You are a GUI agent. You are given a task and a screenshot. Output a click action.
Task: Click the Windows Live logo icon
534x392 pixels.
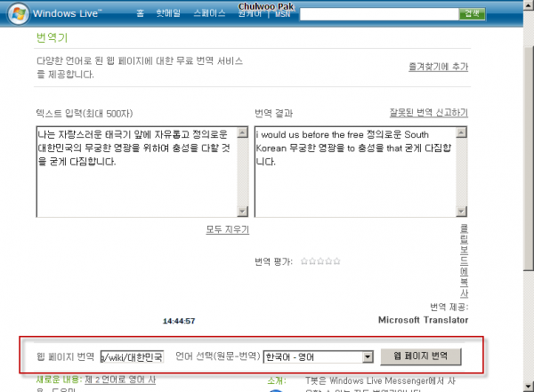point(19,13)
